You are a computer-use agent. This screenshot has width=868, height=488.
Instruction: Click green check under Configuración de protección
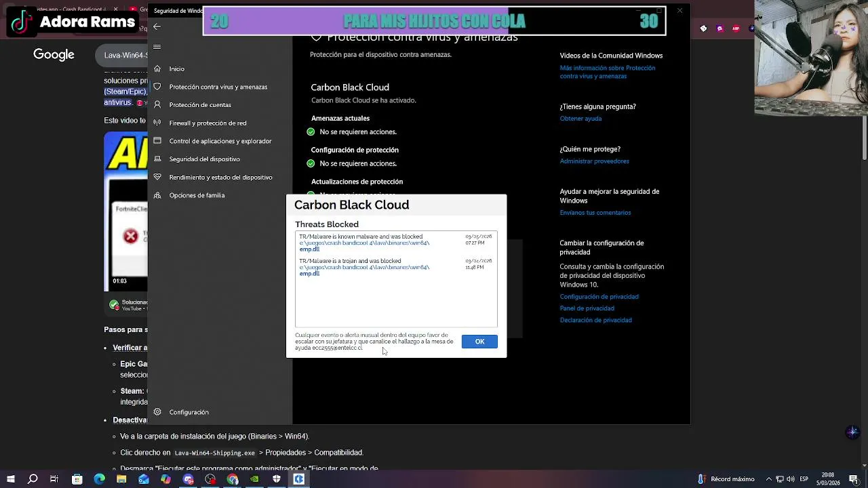coord(311,163)
